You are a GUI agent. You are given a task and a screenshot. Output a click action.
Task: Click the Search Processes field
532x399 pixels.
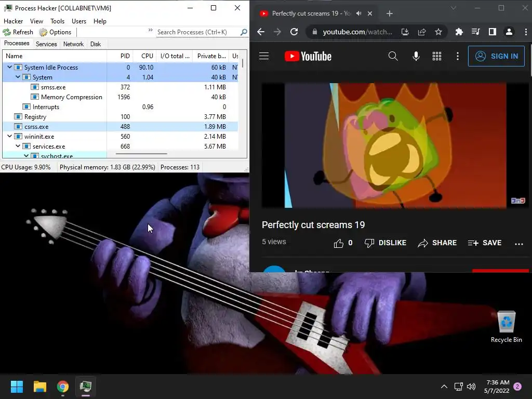pyautogui.click(x=197, y=32)
